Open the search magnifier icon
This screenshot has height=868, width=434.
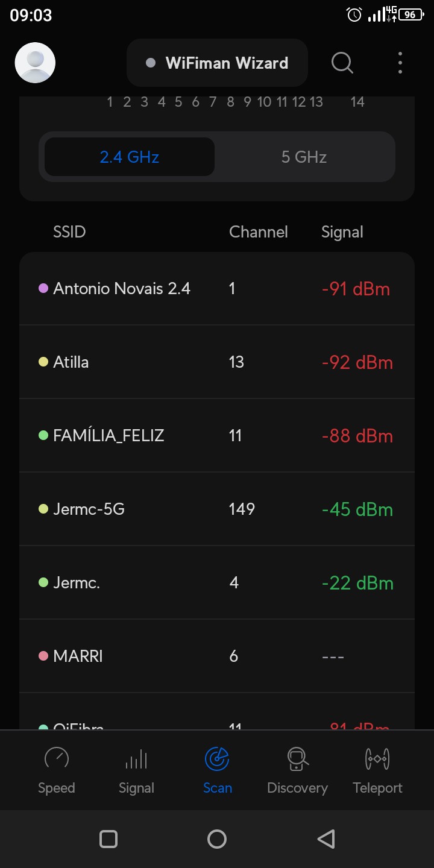pos(342,63)
